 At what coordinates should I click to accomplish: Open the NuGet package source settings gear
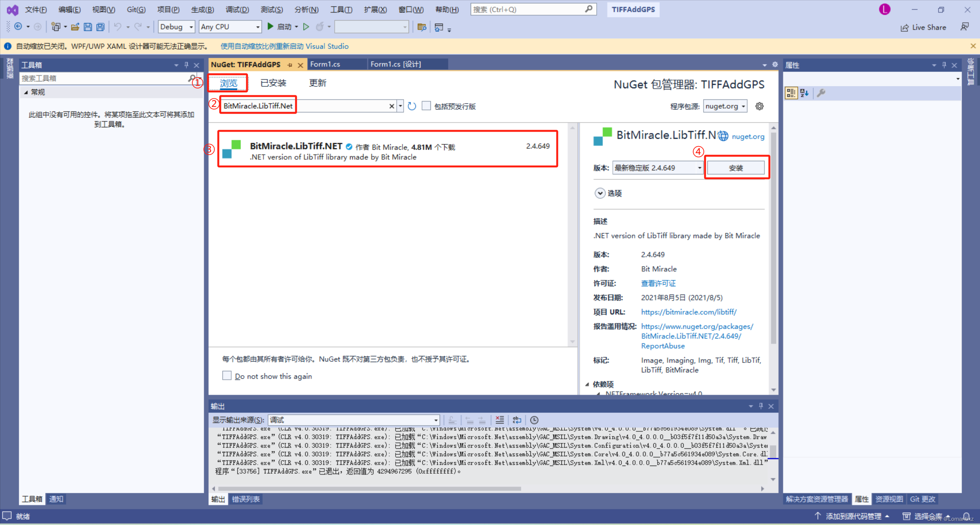759,106
